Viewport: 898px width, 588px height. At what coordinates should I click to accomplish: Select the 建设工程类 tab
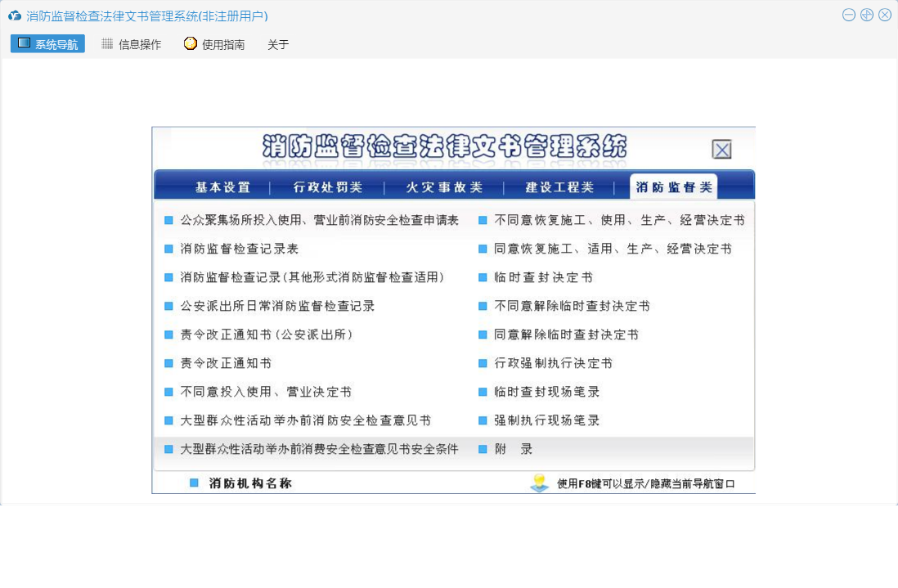coord(559,187)
